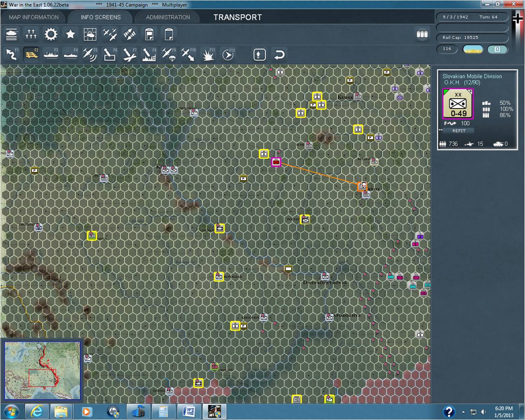This screenshot has width=525, height=420.
Task: Click the minimap in the corner
Action: click(x=42, y=370)
